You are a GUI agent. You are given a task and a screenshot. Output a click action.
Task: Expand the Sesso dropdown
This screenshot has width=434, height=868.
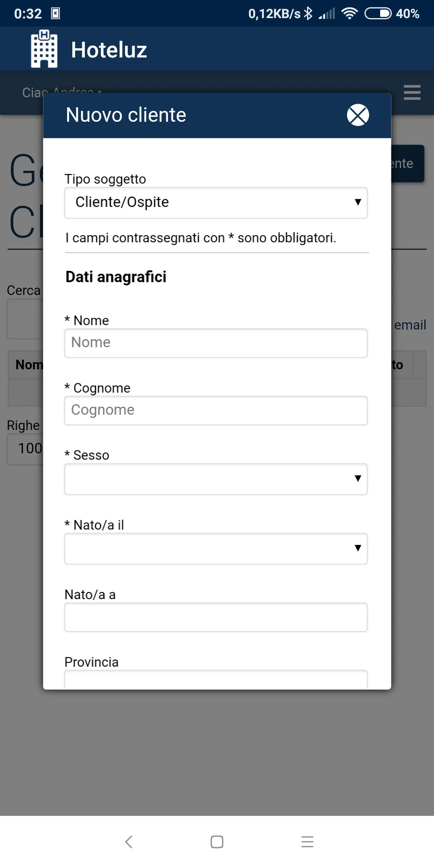pyautogui.click(x=216, y=479)
